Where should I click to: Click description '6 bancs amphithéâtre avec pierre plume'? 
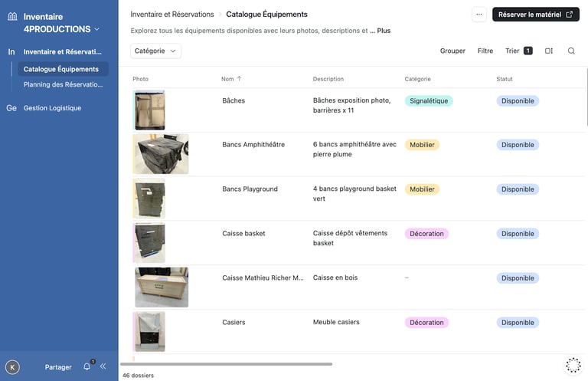click(x=354, y=149)
